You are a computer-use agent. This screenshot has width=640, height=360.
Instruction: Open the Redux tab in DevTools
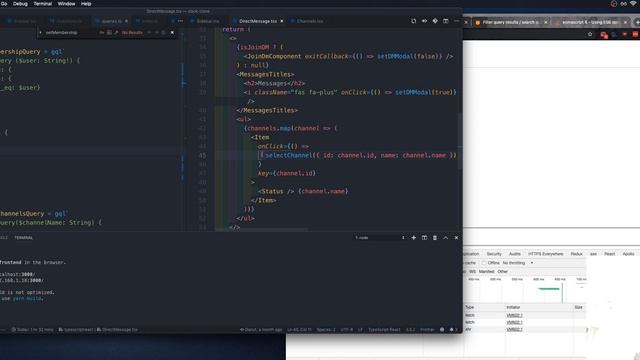(x=576, y=254)
